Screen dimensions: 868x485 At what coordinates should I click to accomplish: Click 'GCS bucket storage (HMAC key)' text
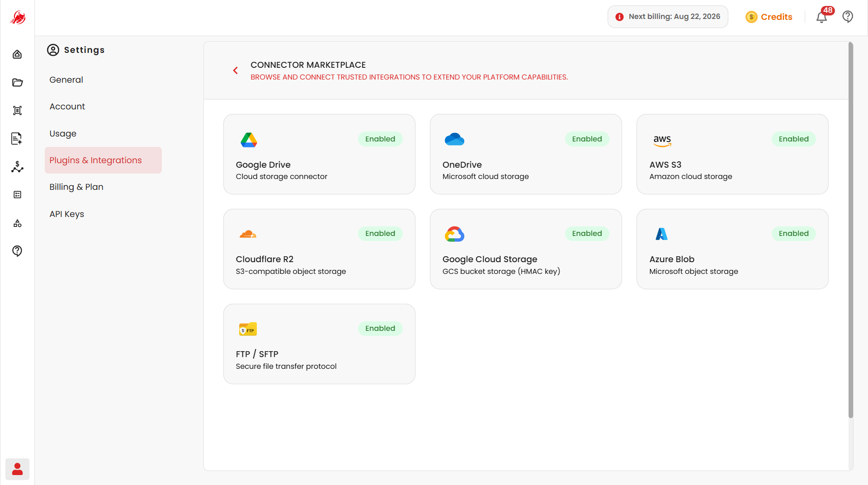coord(501,272)
